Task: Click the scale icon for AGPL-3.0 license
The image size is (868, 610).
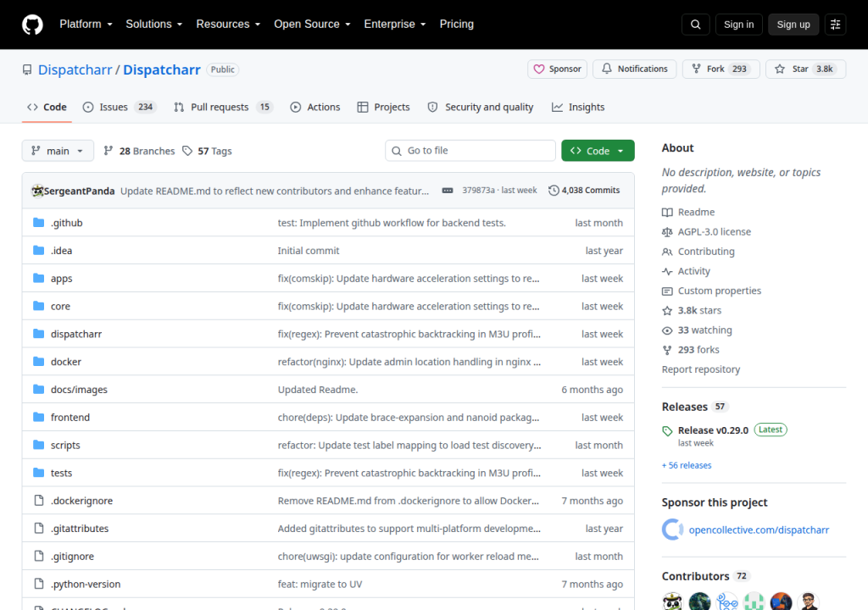Action: click(x=667, y=232)
